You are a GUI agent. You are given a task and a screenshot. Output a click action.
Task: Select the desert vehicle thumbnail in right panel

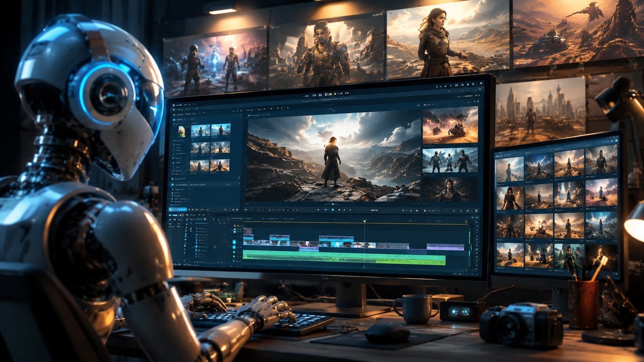450,125
